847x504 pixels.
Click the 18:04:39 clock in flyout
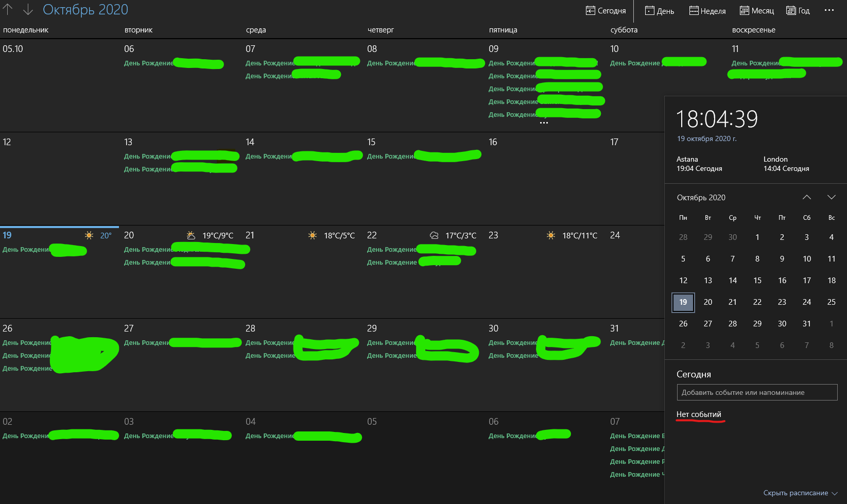tap(717, 119)
